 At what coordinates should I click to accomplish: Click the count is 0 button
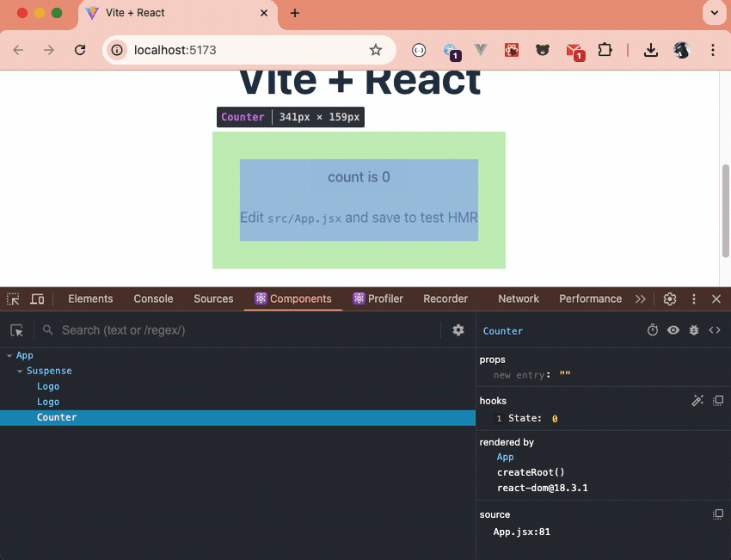(x=359, y=176)
